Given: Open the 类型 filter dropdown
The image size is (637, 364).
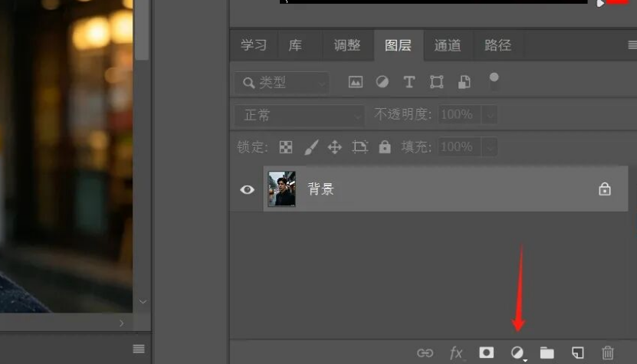Looking at the screenshot, I should click(x=281, y=83).
